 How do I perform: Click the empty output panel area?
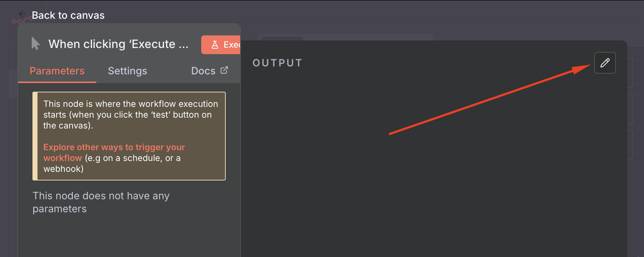433,180
